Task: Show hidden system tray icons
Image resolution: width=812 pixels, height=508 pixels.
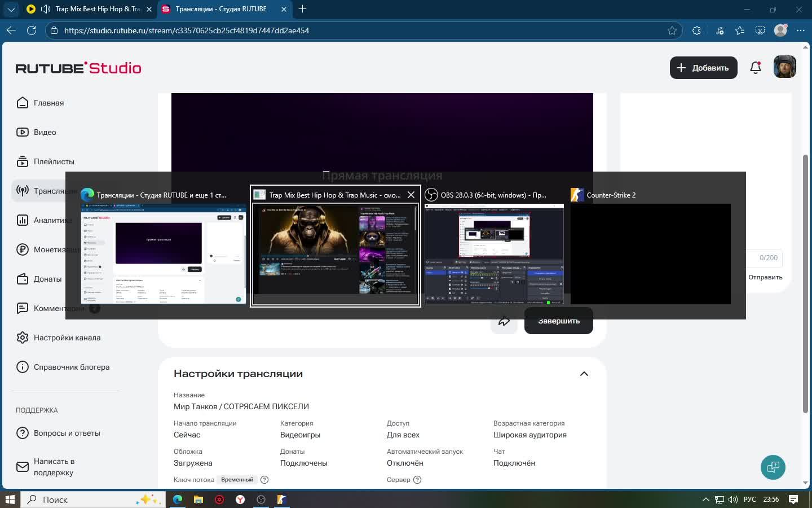Action: click(x=705, y=500)
